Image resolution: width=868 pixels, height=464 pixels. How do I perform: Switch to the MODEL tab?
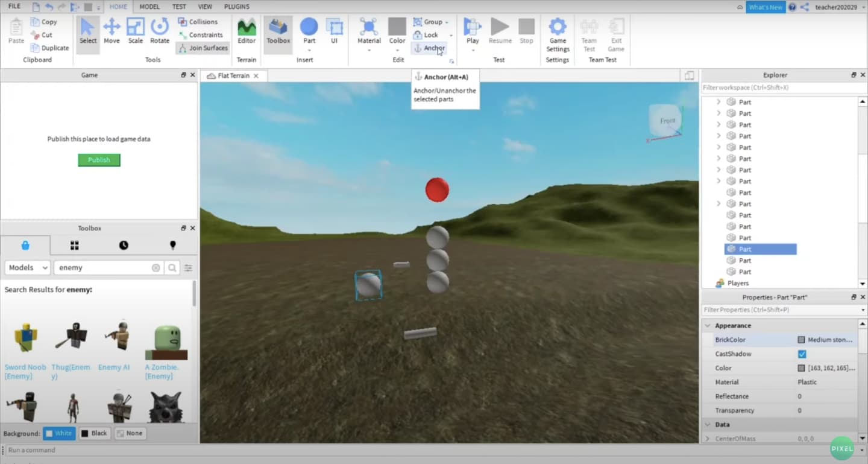(x=149, y=7)
